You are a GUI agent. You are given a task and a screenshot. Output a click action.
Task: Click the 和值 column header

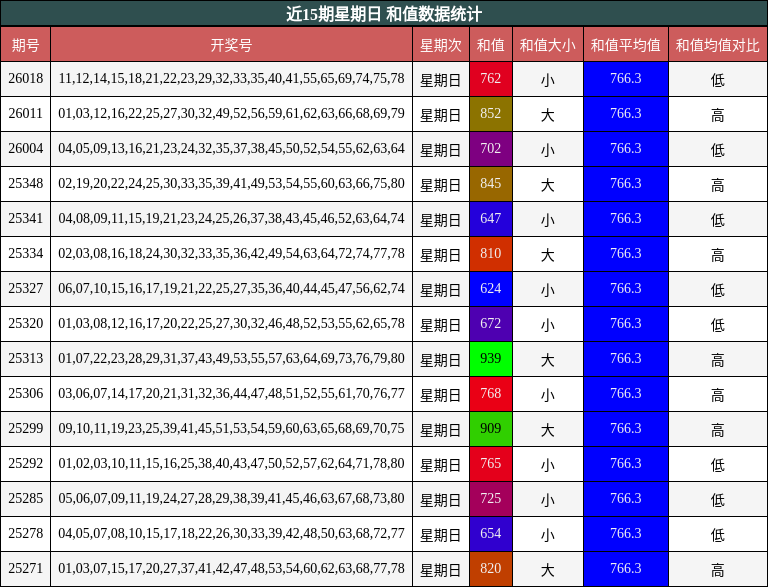point(491,45)
